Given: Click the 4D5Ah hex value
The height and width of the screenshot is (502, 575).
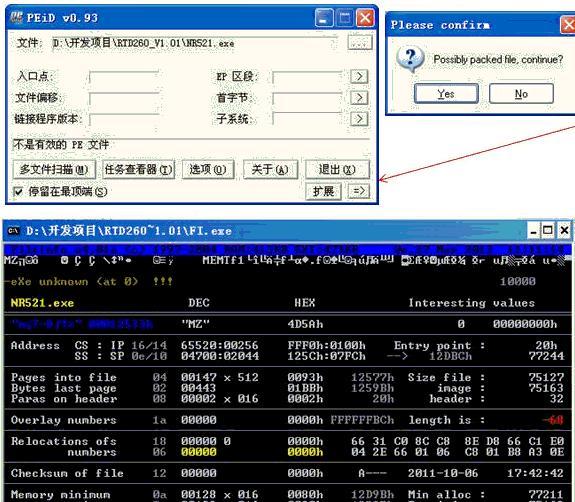Looking at the screenshot, I should [x=305, y=324].
